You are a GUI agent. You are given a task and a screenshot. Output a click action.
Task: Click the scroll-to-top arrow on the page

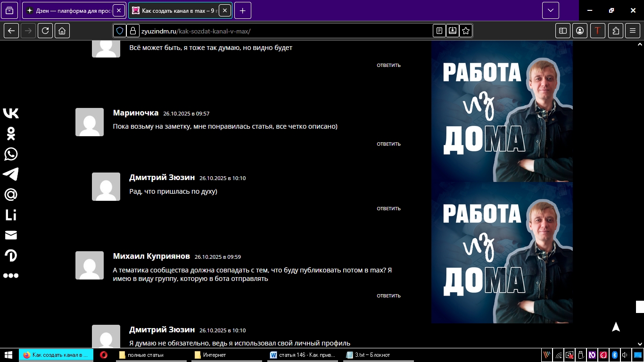[616, 327]
